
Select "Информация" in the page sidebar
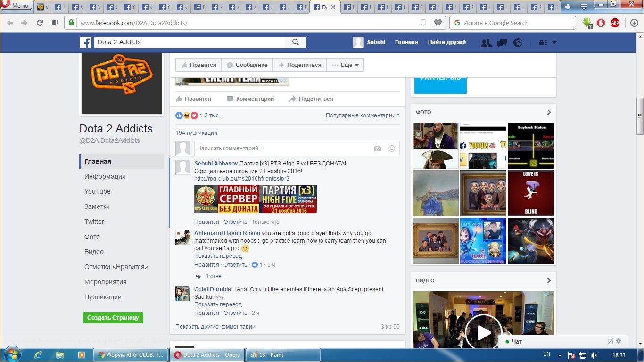[x=105, y=176]
